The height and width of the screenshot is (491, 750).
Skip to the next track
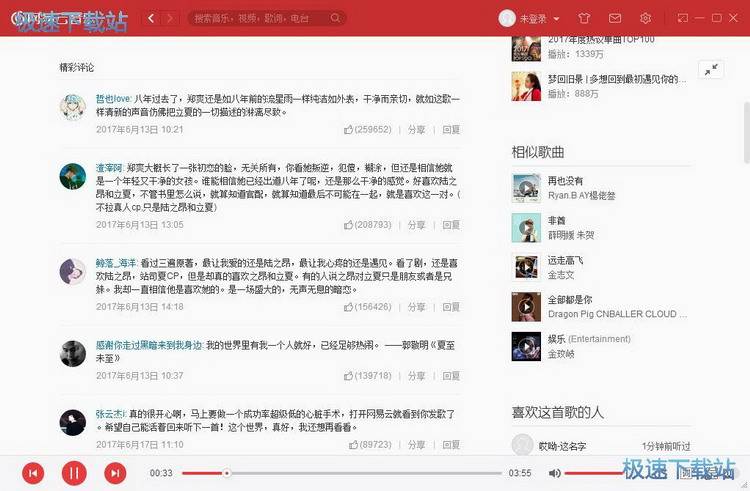115,472
